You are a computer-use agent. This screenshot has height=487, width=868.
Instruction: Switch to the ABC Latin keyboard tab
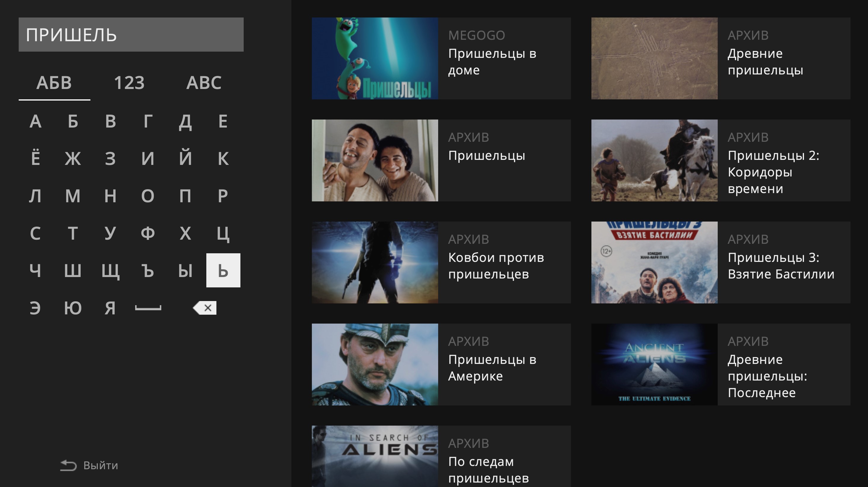pos(204,82)
